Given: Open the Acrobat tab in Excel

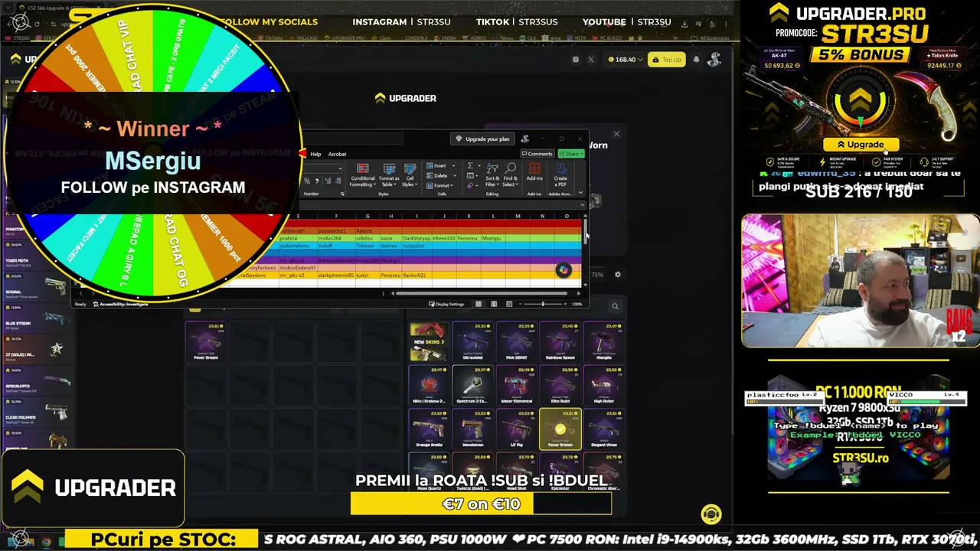Looking at the screenshot, I should point(337,154).
